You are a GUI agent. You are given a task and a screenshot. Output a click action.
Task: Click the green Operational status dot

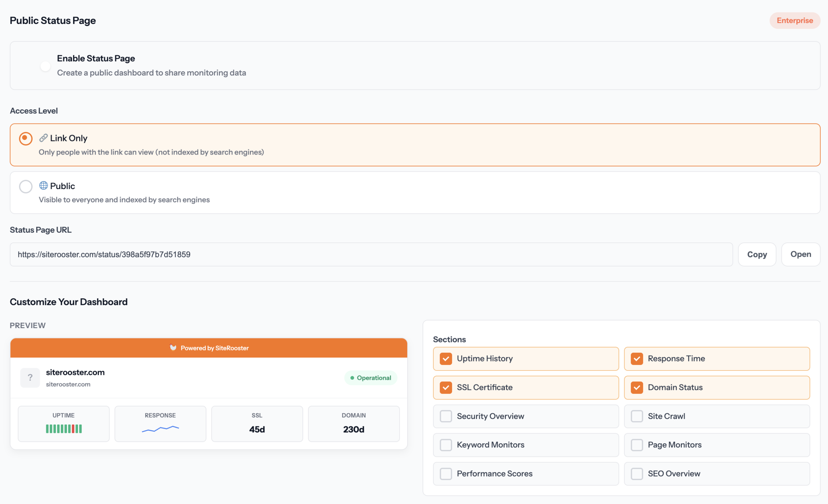coord(352,378)
